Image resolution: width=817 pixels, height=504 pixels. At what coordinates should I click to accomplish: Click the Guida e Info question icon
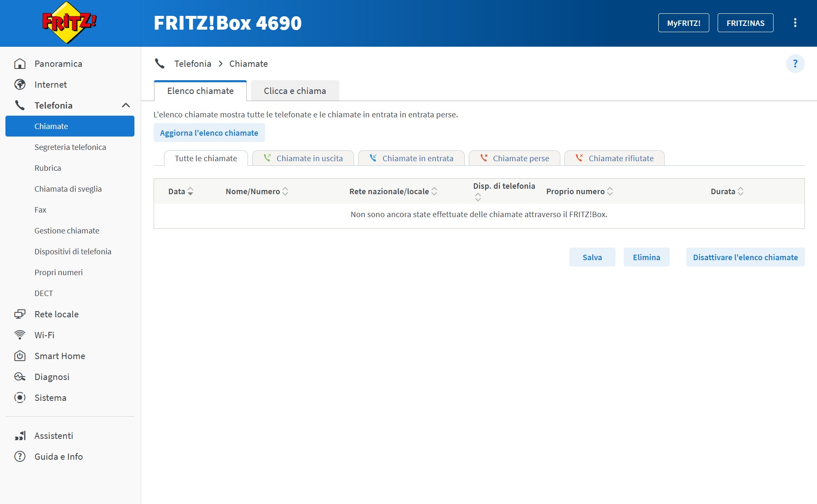pos(20,456)
